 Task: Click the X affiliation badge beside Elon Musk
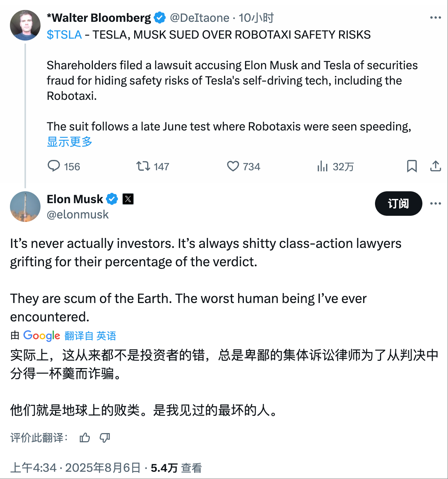click(128, 199)
